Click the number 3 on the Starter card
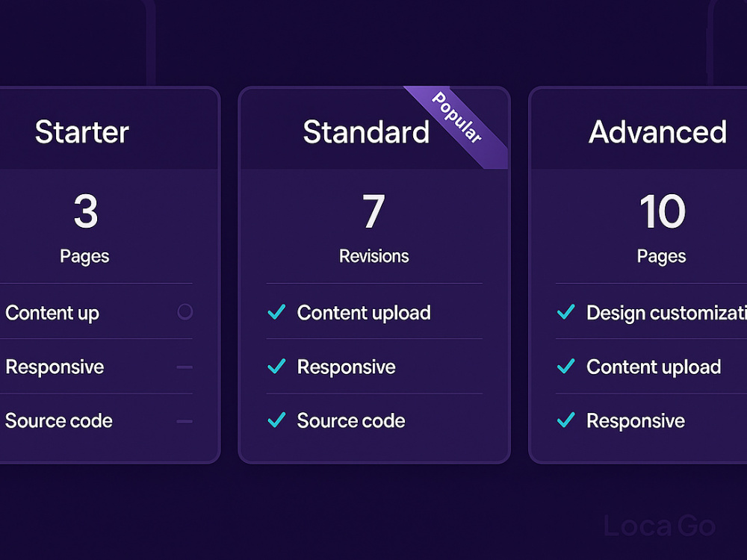 click(86, 211)
